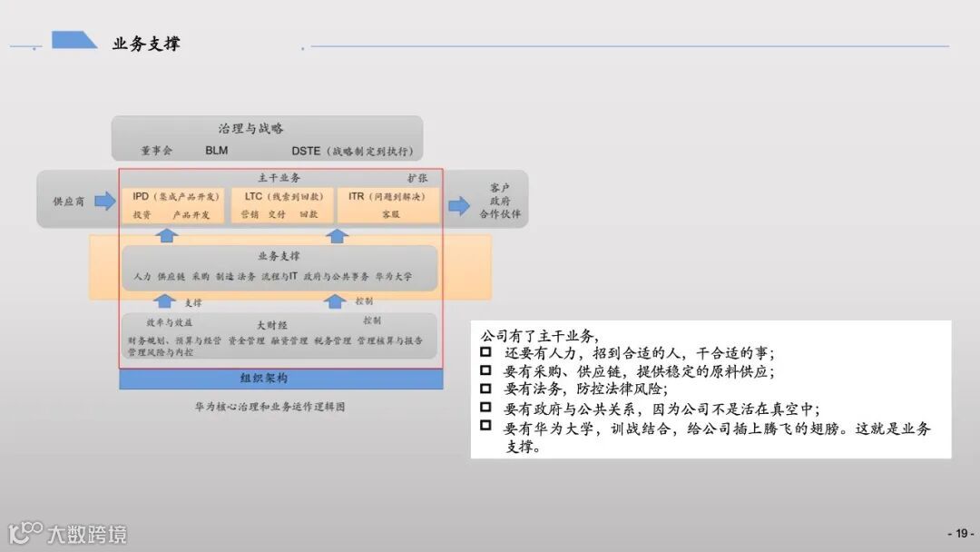Click DSTE（战略制定到执行）text
This screenshot has width=980, height=552.
pyautogui.click(x=352, y=152)
